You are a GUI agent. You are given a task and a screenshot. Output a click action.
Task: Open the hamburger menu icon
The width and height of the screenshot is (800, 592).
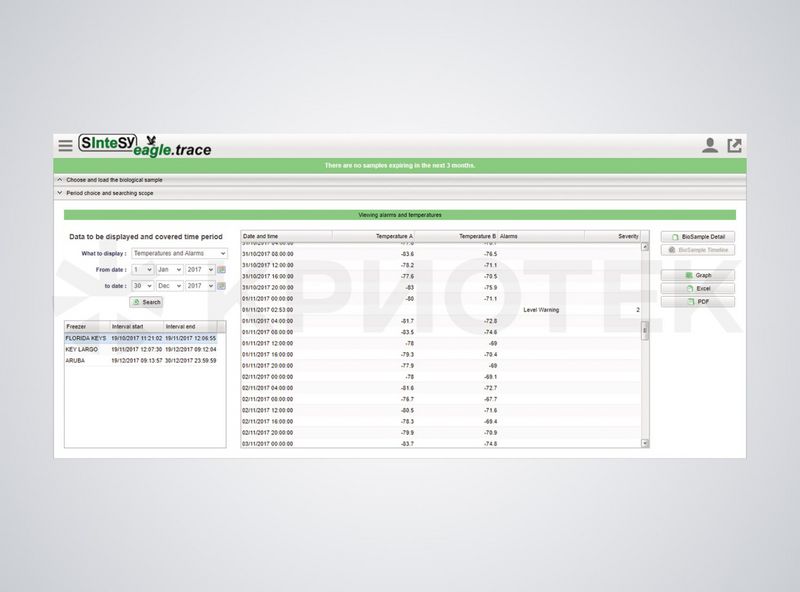65,145
